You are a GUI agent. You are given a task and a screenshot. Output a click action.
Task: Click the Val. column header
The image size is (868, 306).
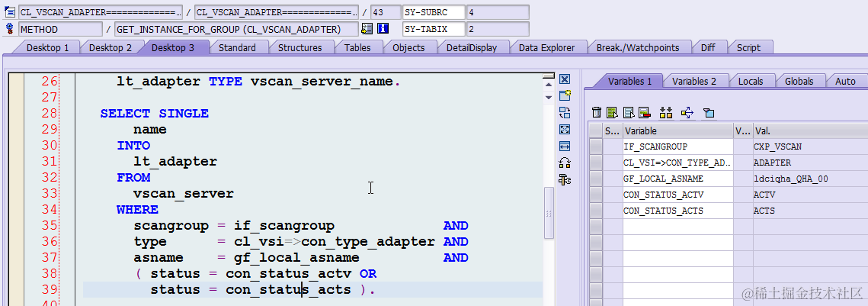[x=810, y=130]
